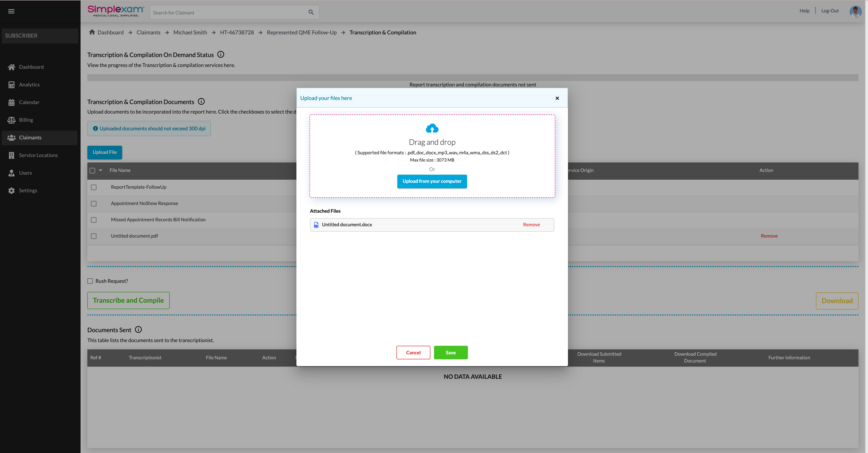This screenshot has height=453, width=868.
Task: Enable the Rush Request checkbox
Action: pyautogui.click(x=90, y=281)
